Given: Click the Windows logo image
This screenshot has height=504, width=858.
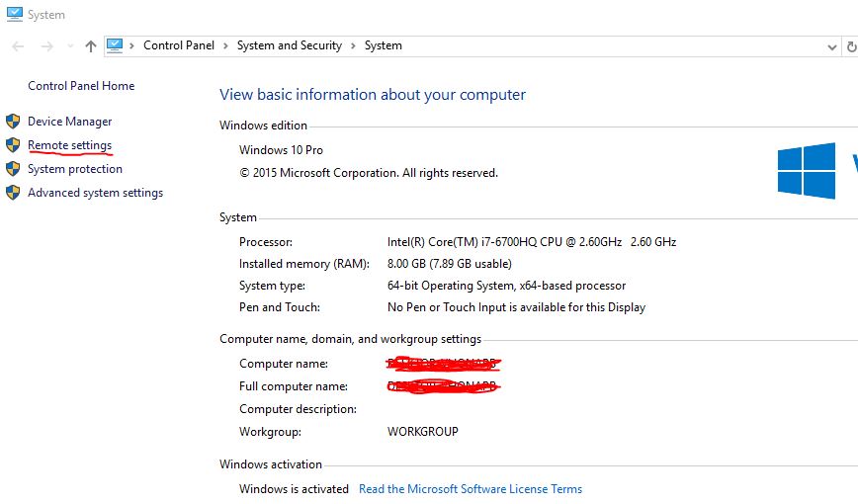Looking at the screenshot, I should point(807,170).
